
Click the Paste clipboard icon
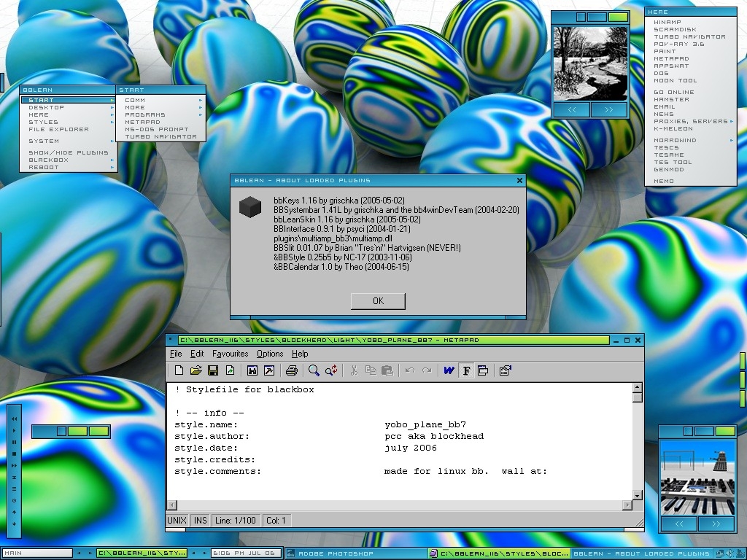point(388,370)
